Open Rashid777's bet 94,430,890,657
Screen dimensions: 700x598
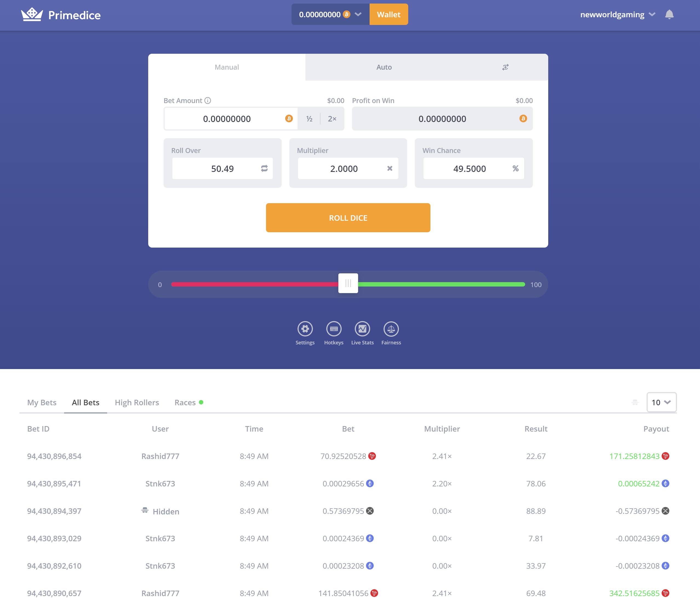pyautogui.click(x=54, y=593)
